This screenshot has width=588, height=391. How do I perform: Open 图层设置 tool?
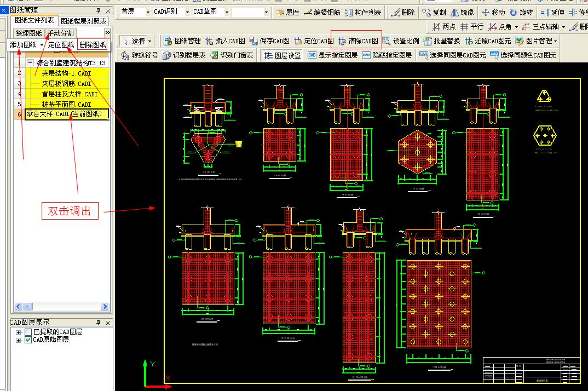(x=282, y=55)
